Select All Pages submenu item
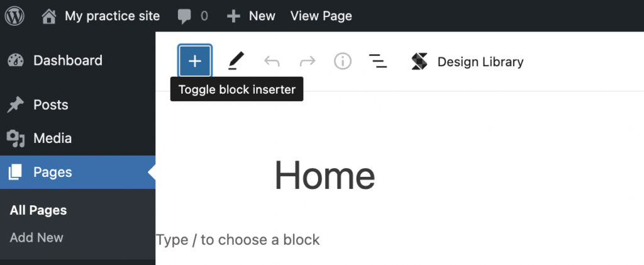 click(38, 210)
